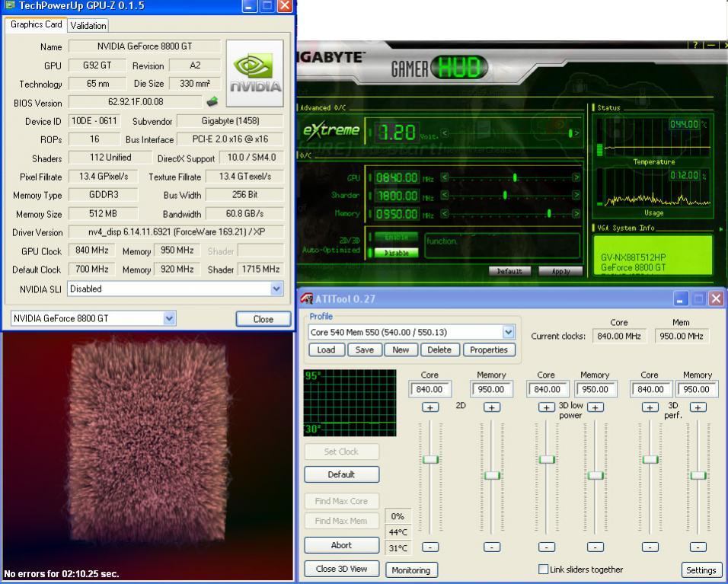Decrease voltage with the left arrow in Gamer HUD
This screenshot has width=728, height=584.
pos(444,133)
